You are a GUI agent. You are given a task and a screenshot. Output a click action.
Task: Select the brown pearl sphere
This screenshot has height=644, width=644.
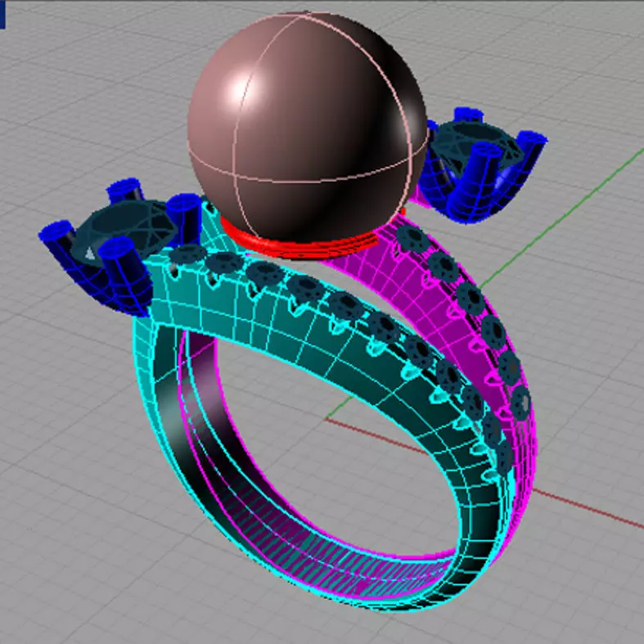coord(307,128)
